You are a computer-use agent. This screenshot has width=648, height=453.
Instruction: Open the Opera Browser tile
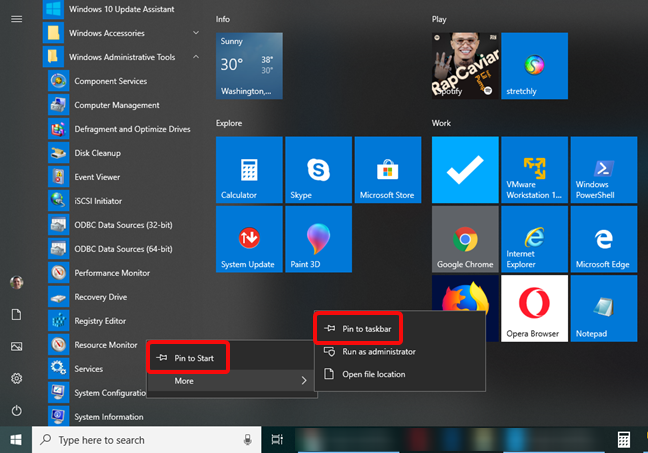point(533,310)
